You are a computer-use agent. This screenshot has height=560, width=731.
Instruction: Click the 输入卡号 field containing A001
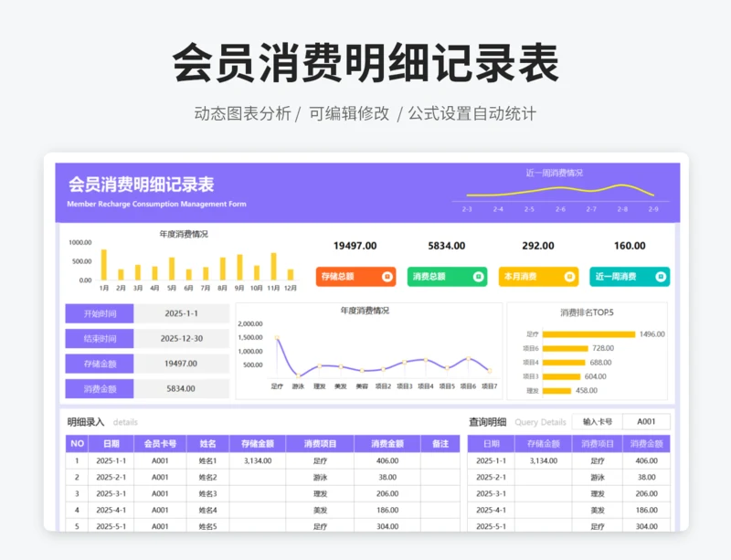point(646,422)
